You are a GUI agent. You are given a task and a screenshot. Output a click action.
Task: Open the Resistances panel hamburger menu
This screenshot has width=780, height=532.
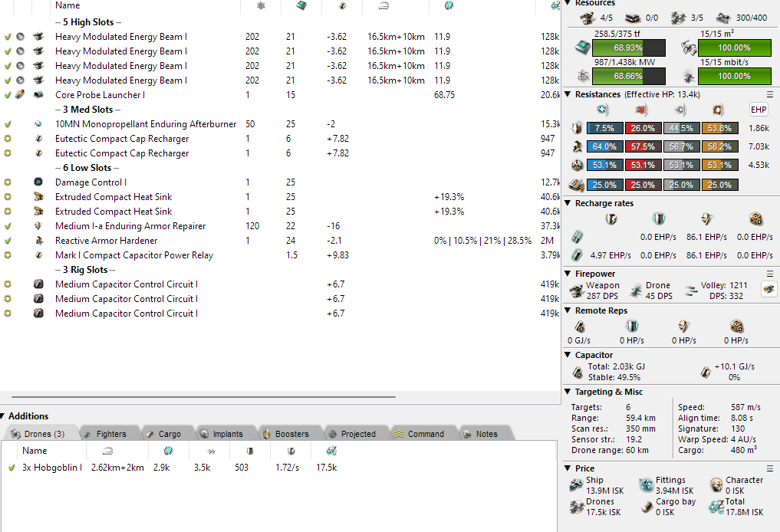point(769,94)
